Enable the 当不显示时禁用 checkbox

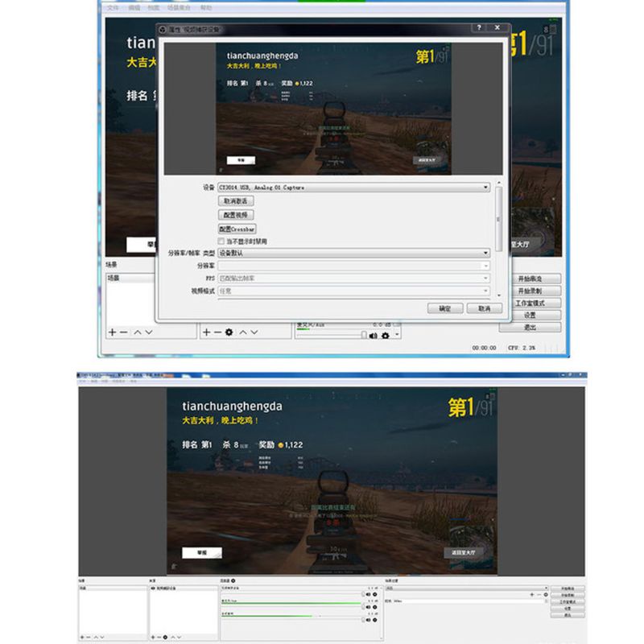click(220, 240)
